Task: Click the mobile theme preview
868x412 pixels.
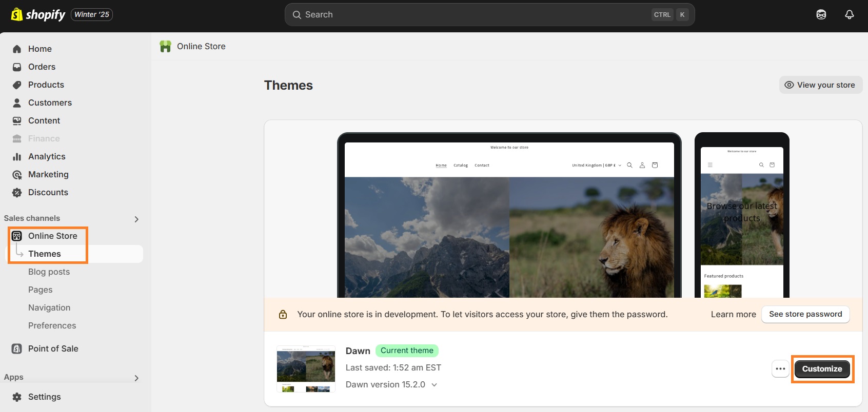Action: (742, 215)
